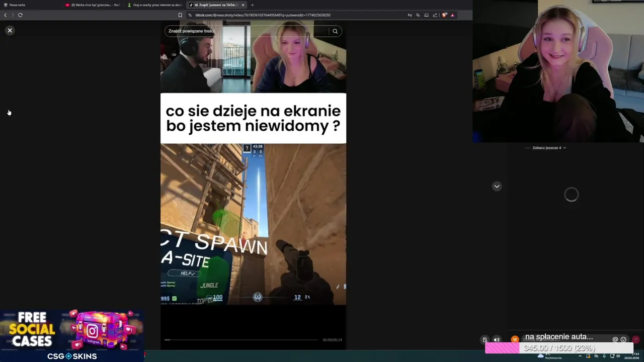
Task: Switch to the 'Werka chce być grzeczna' YouTube tab
Action: [93, 5]
